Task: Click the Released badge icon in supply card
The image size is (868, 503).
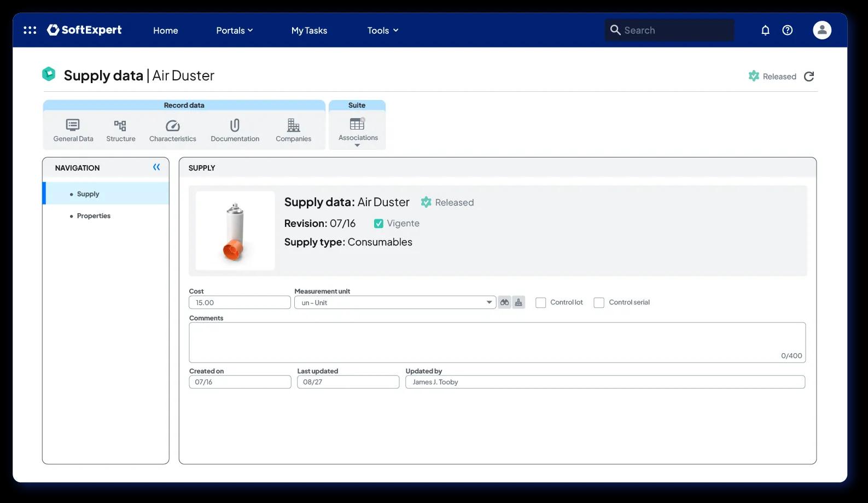Action: (426, 202)
